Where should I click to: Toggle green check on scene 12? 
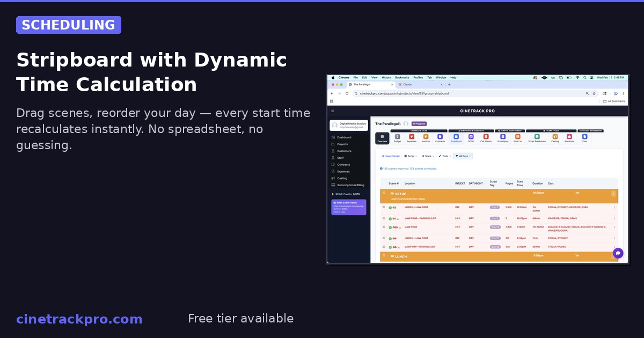[390, 207]
